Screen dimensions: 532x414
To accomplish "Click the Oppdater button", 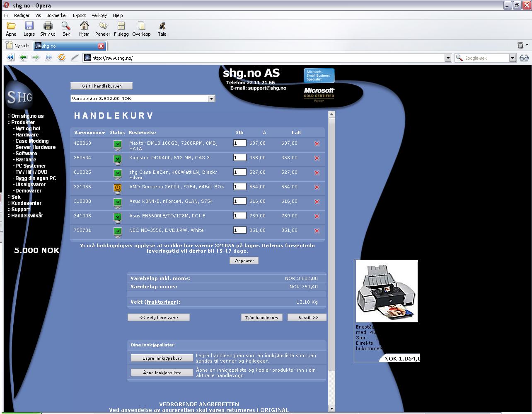I will coord(244,261).
